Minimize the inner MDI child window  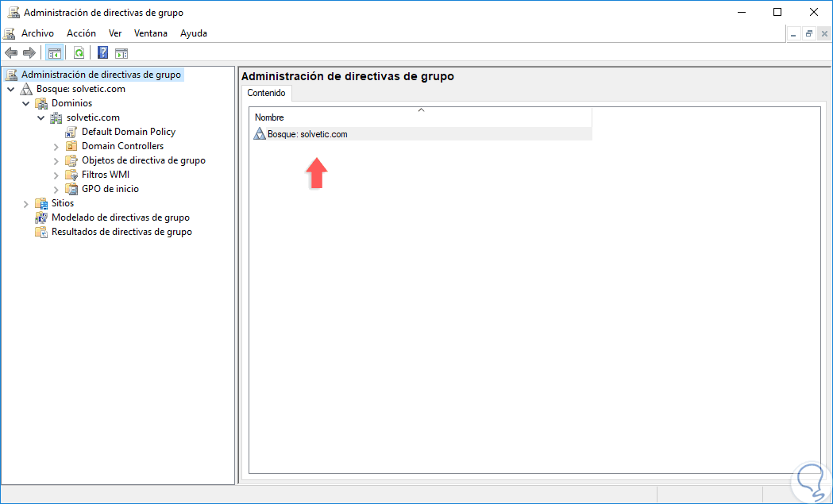point(793,34)
